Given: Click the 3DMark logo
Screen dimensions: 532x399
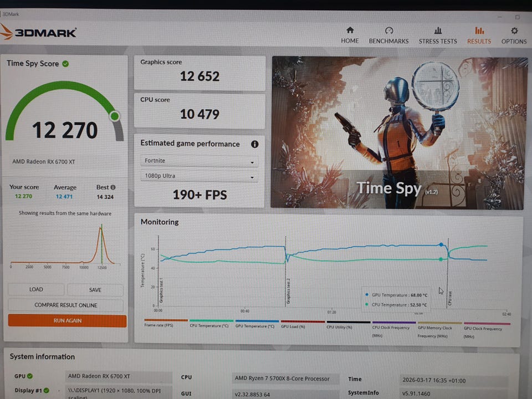Looking at the screenshot, I should (38, 32).
